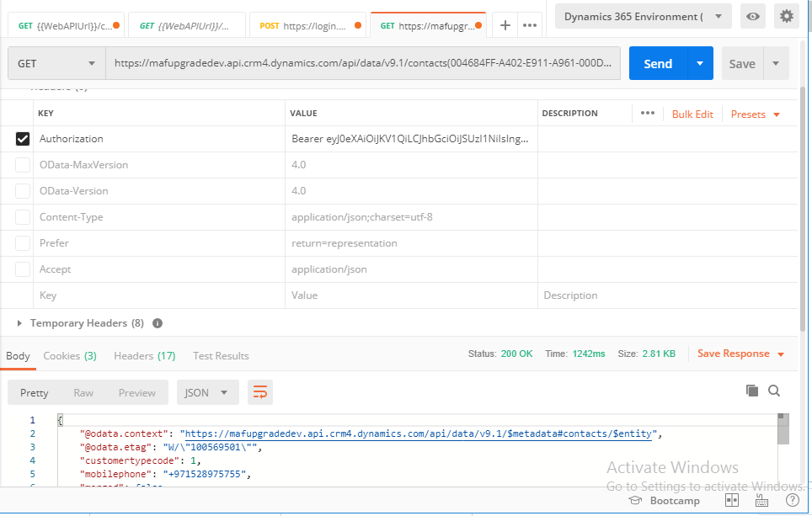Search within the response body
The image size is (812, 516).
[774, 391]
